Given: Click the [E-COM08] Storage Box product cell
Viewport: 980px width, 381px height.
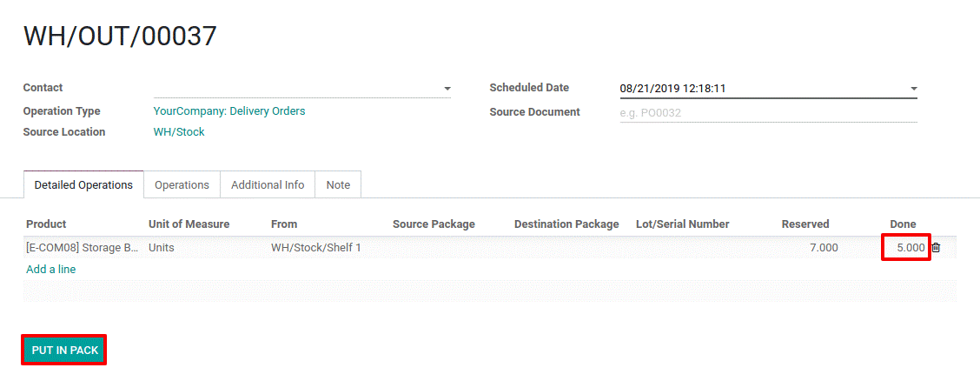Looking at the screenshot, I should tap(83, 248).
